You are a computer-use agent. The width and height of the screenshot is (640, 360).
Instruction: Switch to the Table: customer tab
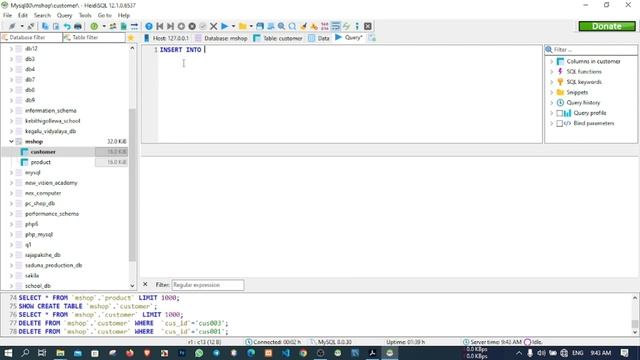278,38
